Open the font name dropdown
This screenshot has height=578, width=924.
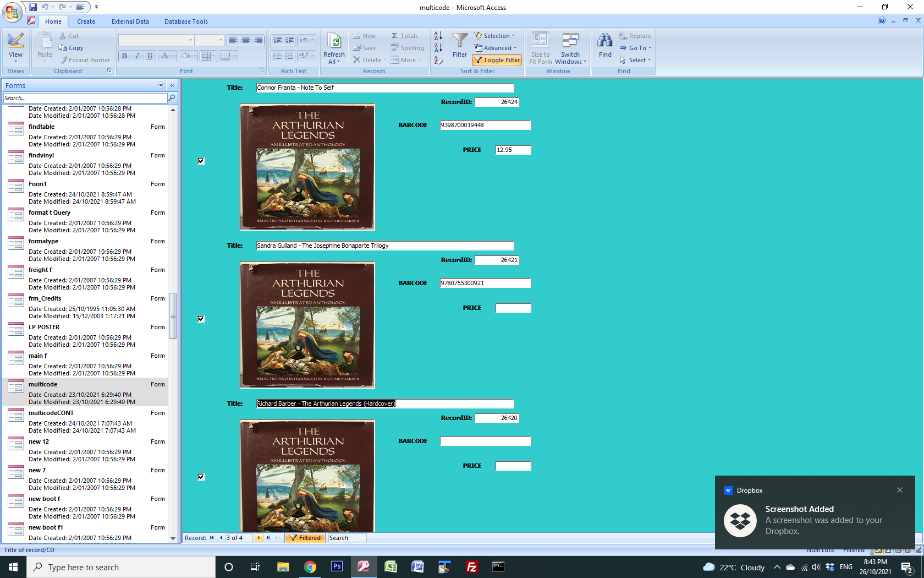(190, 40)
